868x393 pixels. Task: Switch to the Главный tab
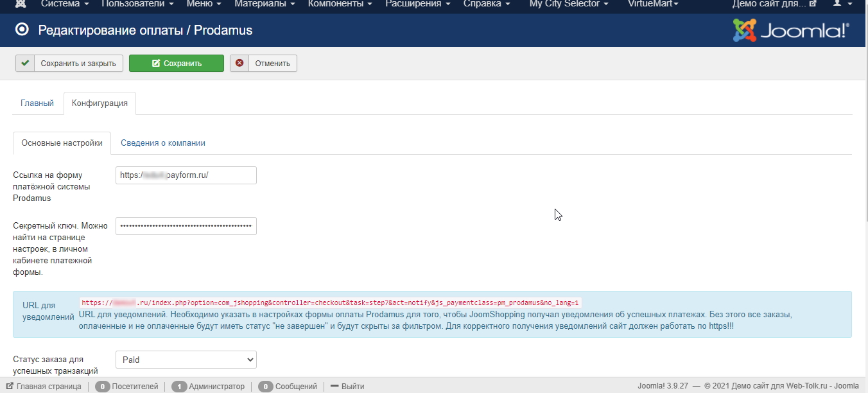point(37,103)
